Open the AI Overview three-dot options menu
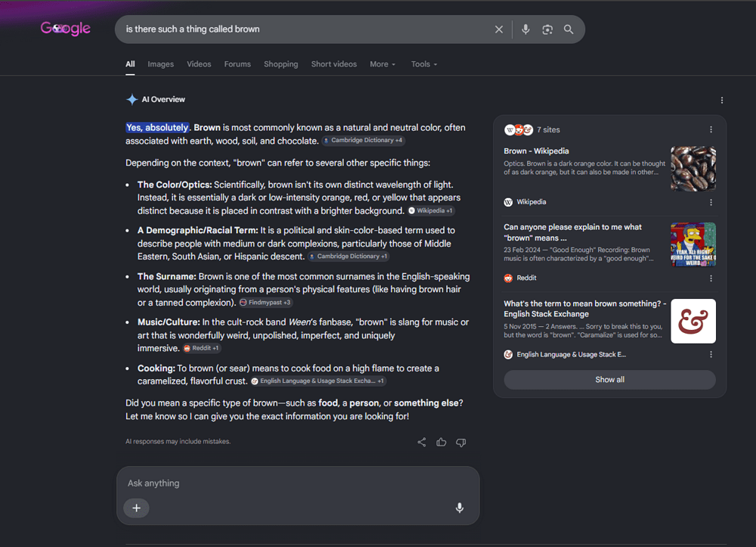This screenshot has width=756, height=547. point(722,101)
